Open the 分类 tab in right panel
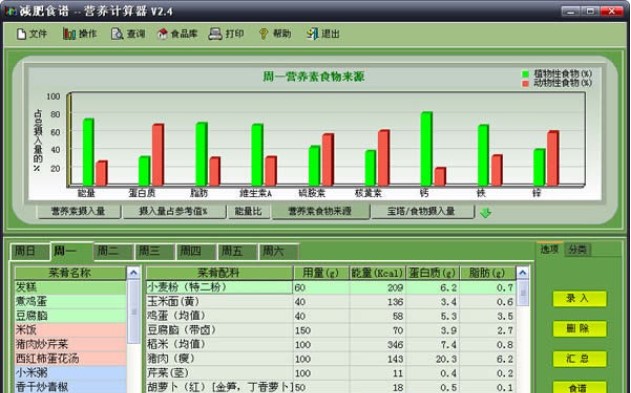The height and width of the screenshot is (393, 631). pyautogui.click(x=577, y=250)
